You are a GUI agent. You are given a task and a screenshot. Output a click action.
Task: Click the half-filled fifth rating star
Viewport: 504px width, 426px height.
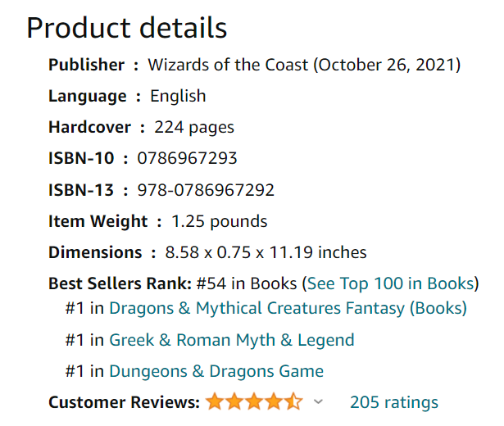(293, 401)
